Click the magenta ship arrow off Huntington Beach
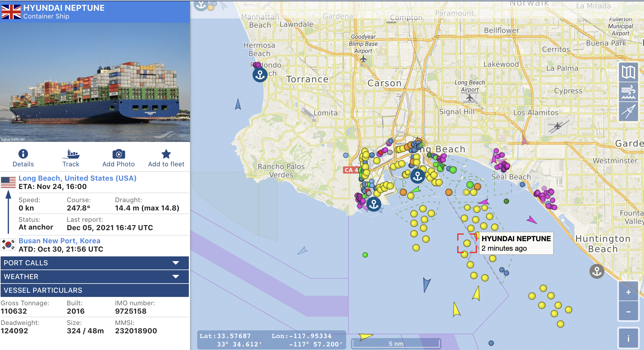Image resolution: width=644 pixels, height=350 pixels. pos(531,220)
